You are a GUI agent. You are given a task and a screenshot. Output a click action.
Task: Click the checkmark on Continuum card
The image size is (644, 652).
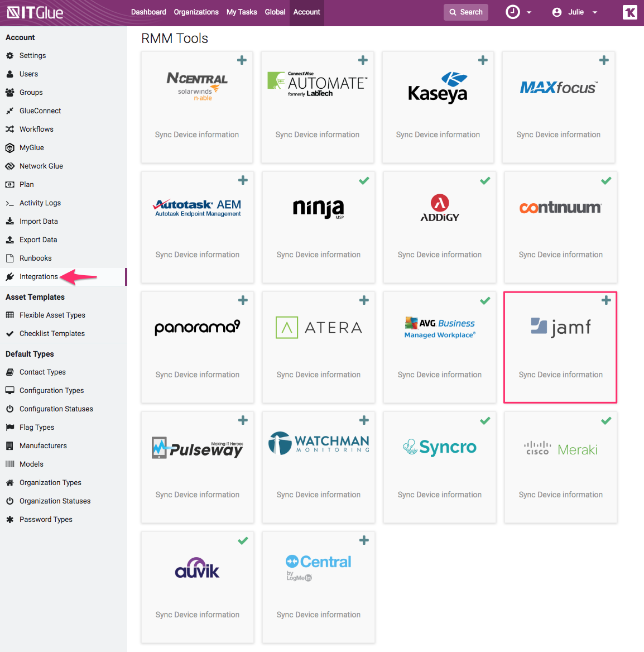[x=606, y=180]
